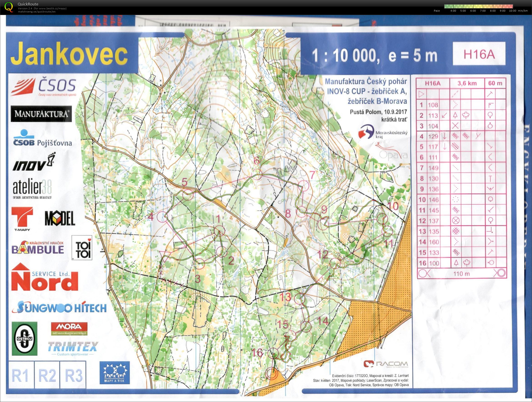Click the QuickRoute Q logo icon
This screenshot has width=532, height=402.
(x=9, y=7)
